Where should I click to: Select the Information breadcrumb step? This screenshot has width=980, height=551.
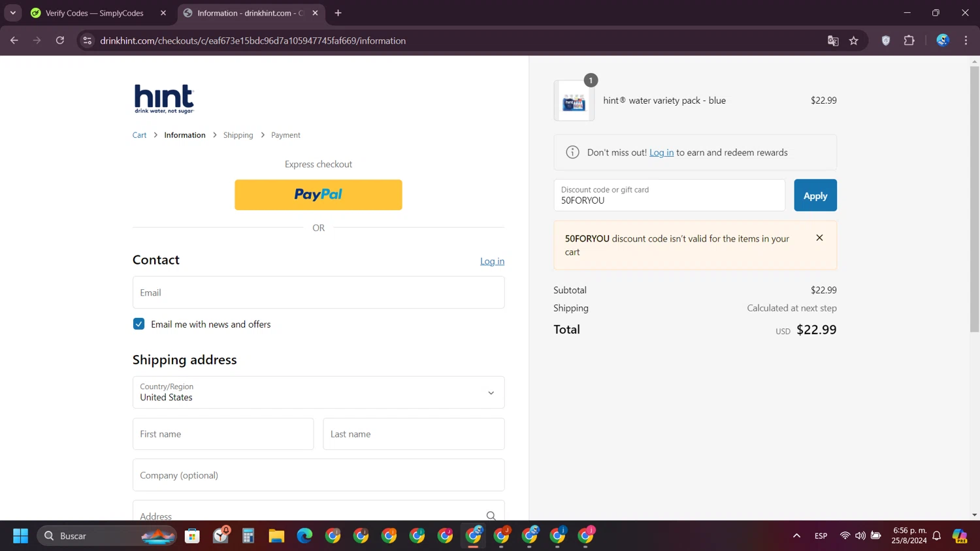[x=185, y=135]
